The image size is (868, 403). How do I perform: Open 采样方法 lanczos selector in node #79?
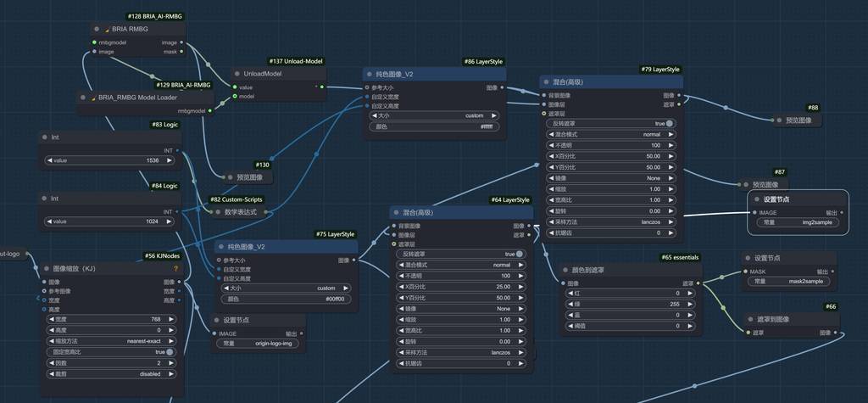click(612, 221)
